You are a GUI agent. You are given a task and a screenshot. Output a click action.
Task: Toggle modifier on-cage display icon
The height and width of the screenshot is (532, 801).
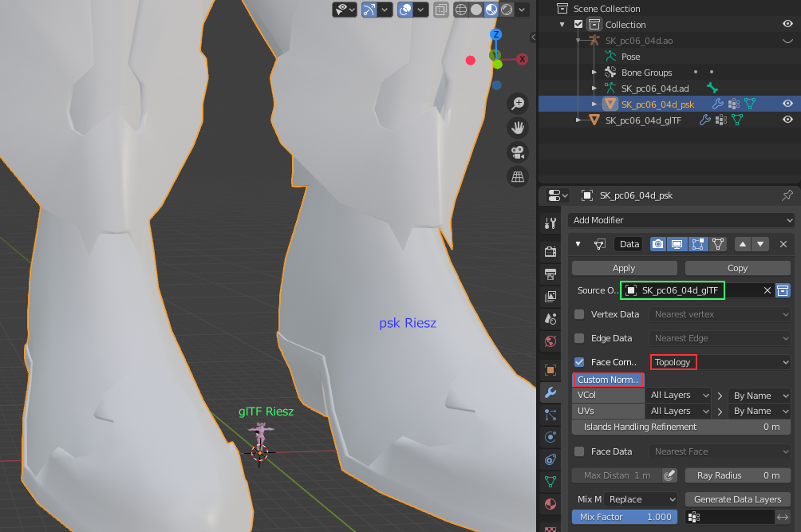tap(718, 244)
